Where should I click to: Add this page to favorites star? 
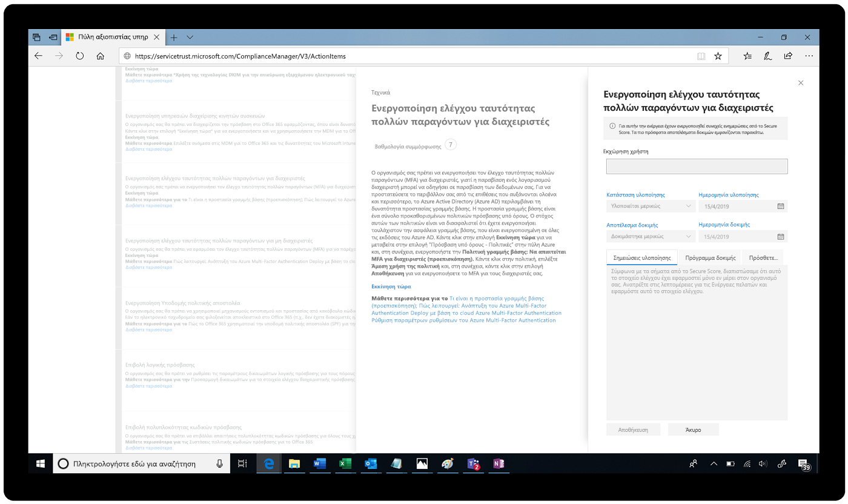coord(718,56)
